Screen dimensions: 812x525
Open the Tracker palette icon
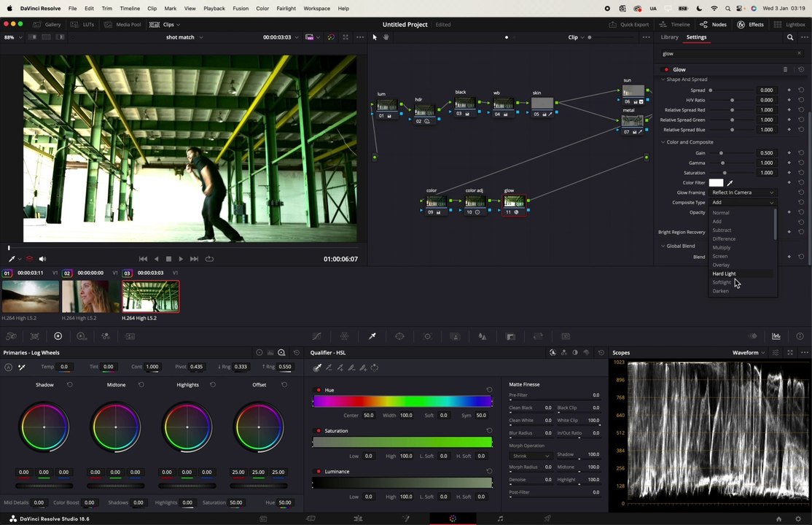(427, 336)
